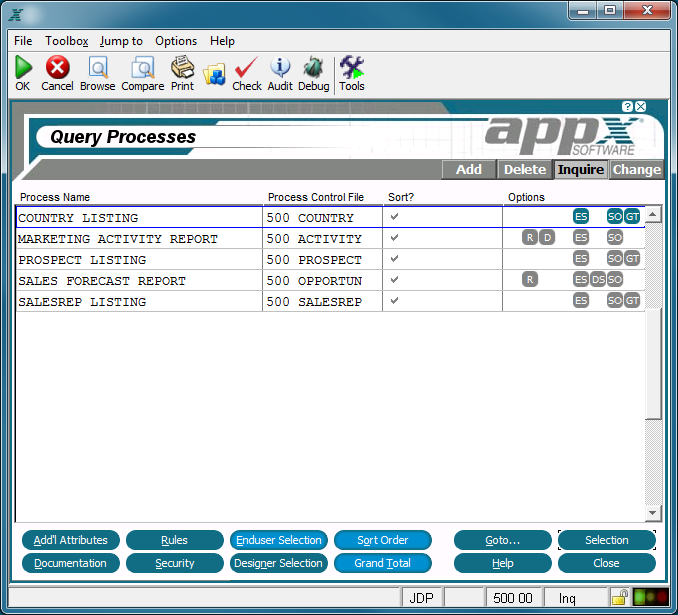The height and width of the screenshot is (615, 678).
Task: Switch to Add mode
Action: coord(469,170)
